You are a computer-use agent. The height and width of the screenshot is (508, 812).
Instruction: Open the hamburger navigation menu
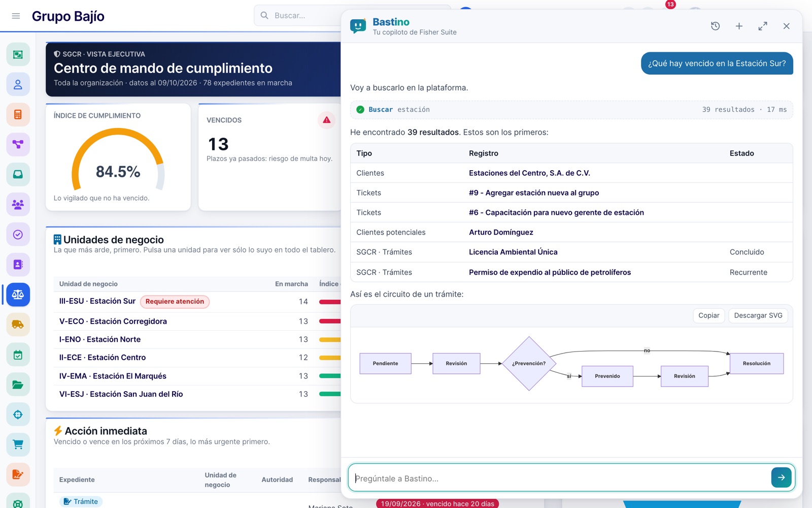(16, 16)
